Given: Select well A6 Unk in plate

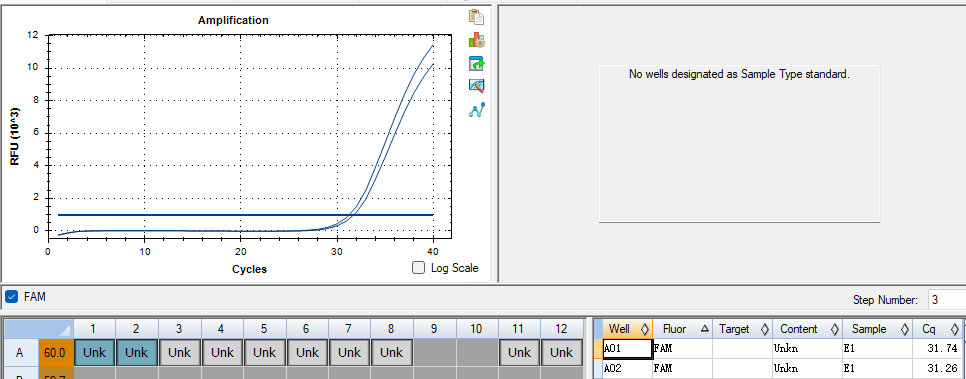Looking at the screenshot, I should [x=307, y=353].
